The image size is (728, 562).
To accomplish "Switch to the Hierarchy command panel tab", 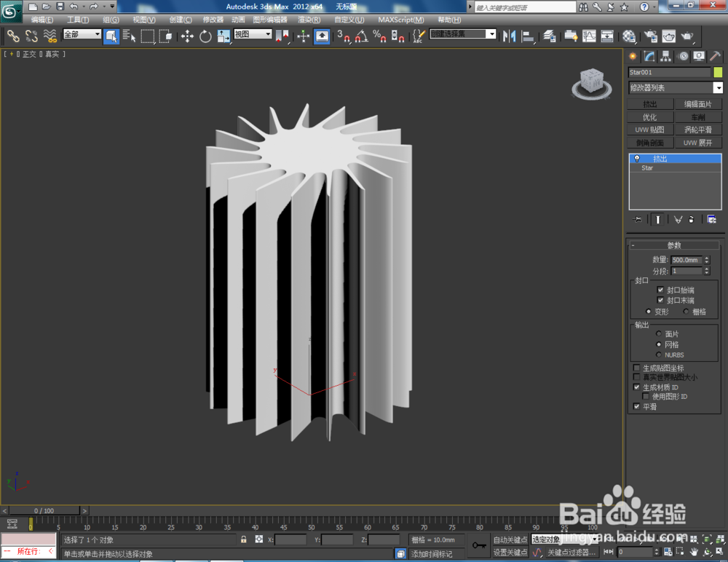I will coord(666,56).
